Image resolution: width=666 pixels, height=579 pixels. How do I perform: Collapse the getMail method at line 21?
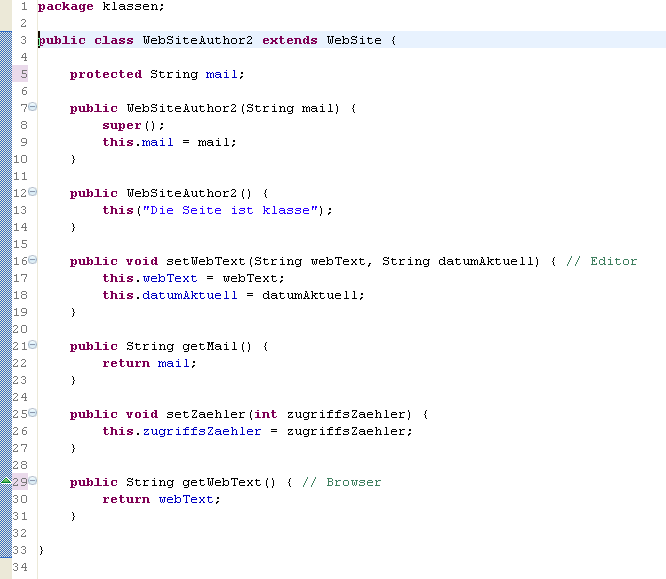(x=33, y=345)
